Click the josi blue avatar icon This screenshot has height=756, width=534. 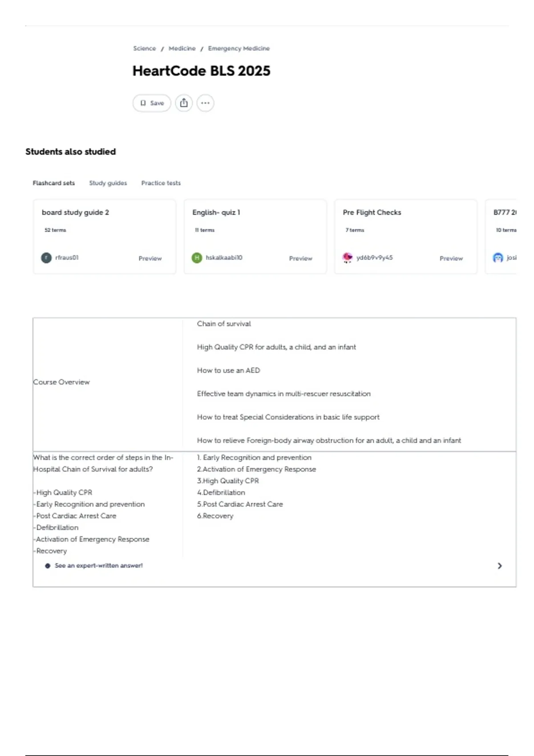point(498,258)
